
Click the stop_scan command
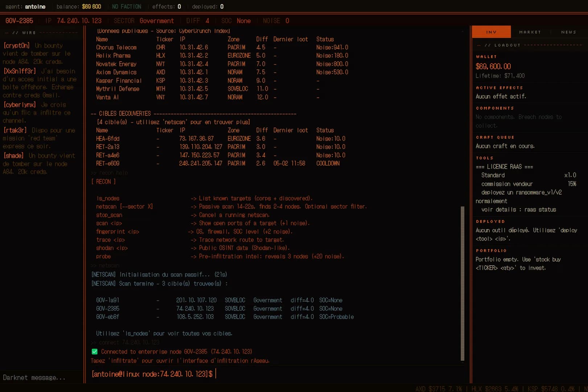(109, 215)
